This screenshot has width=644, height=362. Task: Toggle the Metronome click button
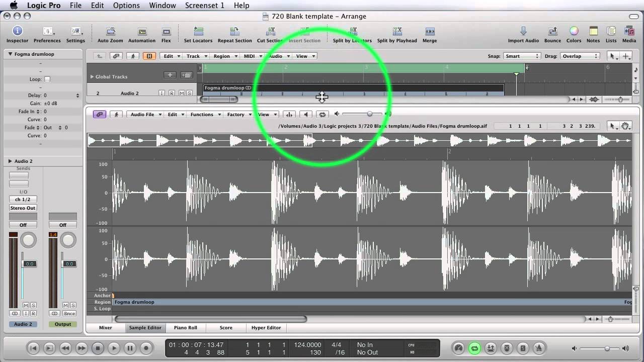539,348
